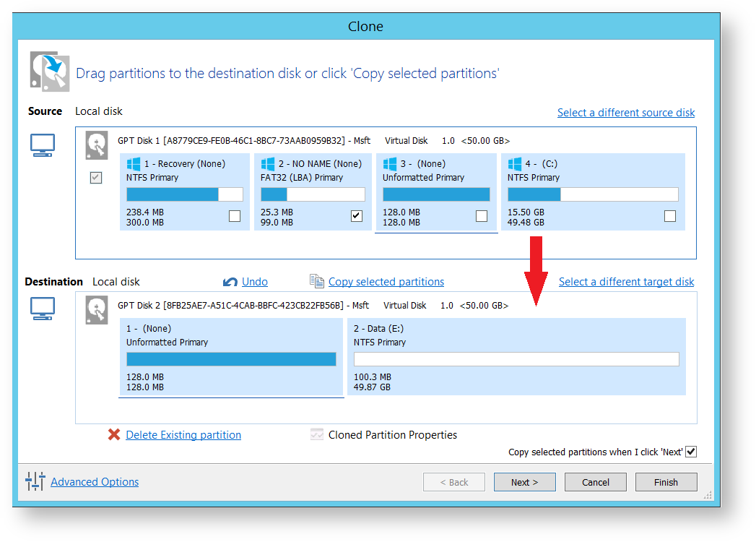Click the Recovery partition usage bar
The width and height of the screenshot is (756, 542).
185,194
